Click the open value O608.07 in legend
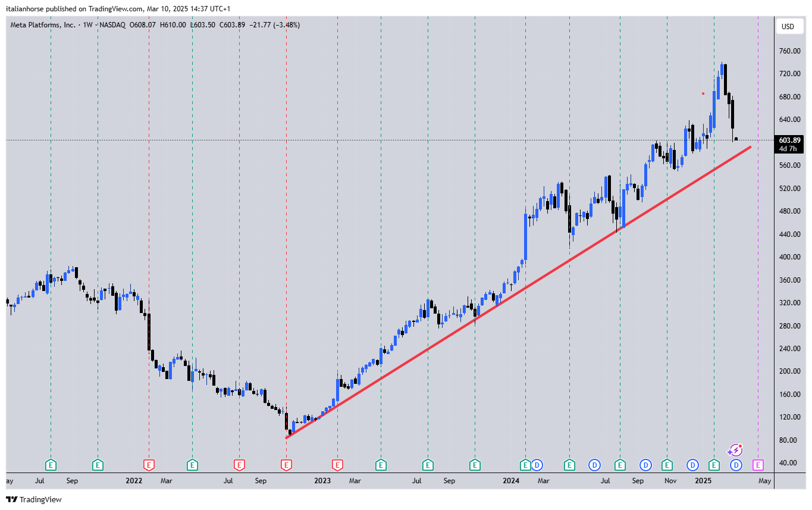Image resolution: width=812 pixels, height=510 pixels. coord(143,25)
